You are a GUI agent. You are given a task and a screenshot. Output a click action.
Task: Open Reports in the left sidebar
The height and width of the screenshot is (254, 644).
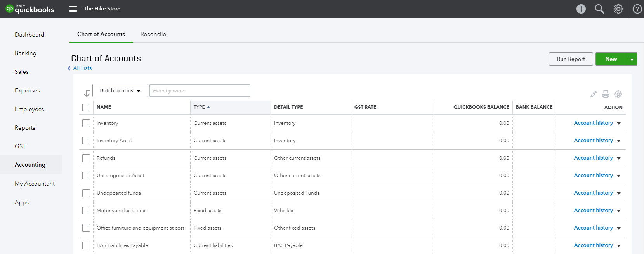click(25, 128)
